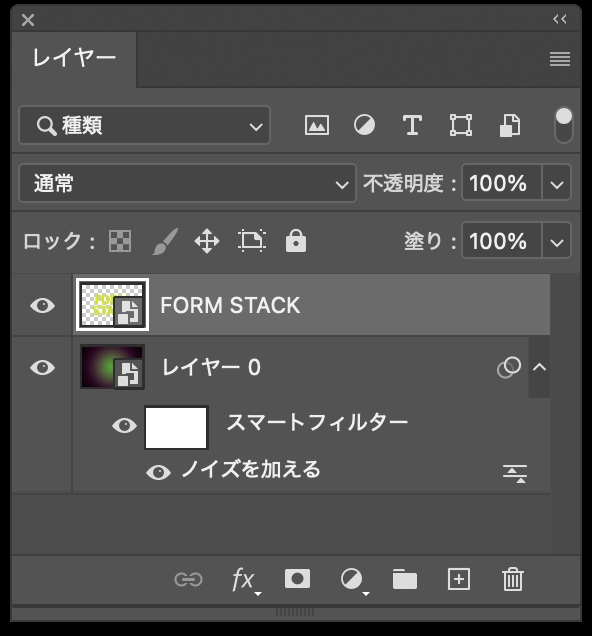Toggle visibility of ノイズを加える filter

tap(159, 473)
